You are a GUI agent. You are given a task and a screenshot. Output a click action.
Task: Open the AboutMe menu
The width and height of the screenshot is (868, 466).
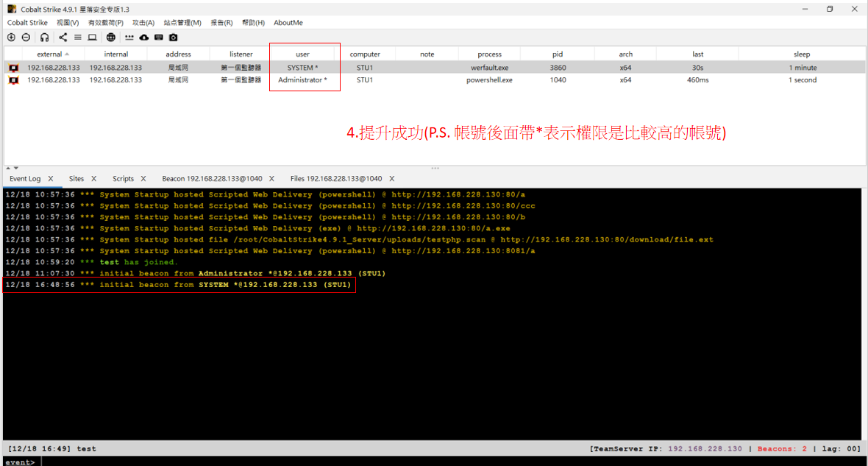pyautogui.click(x=288, y=23)
